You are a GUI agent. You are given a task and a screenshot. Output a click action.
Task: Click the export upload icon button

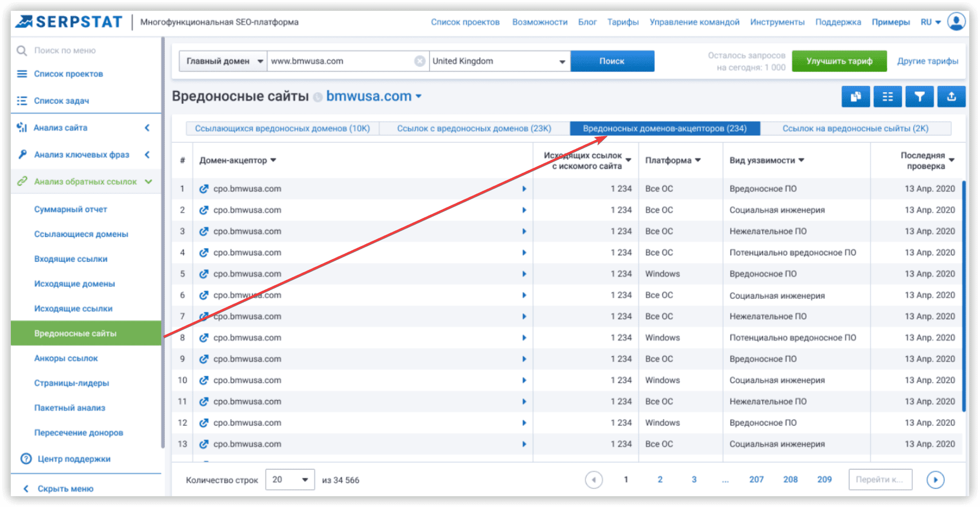pos(951,97)
